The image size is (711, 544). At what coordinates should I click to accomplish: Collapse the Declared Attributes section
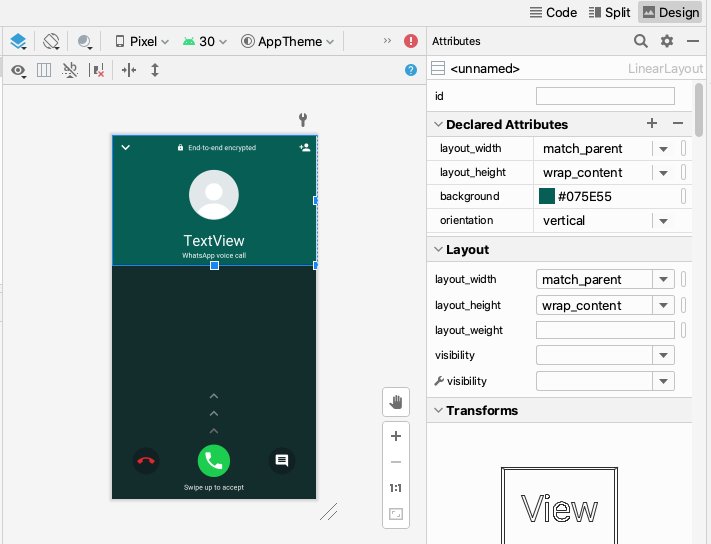pyautogui.click(x=438, y=124)
